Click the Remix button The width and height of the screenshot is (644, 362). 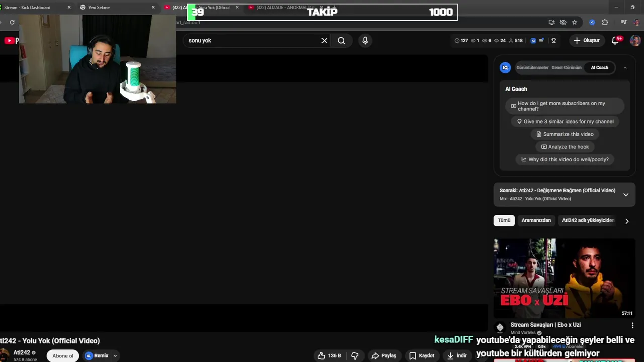pos(97,356)
